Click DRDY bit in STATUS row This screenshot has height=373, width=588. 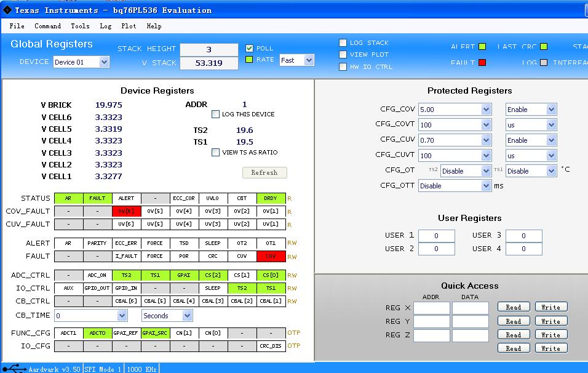click(271, 198)
